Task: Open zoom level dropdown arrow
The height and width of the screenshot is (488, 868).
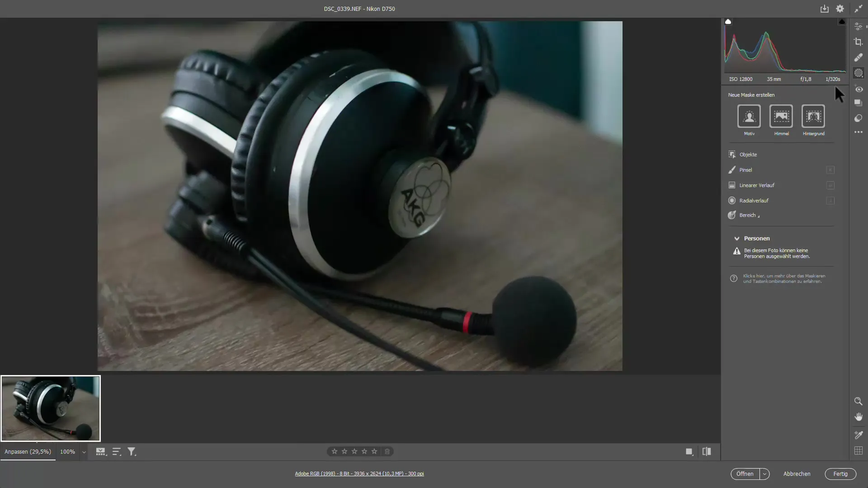Action: pyautogui.click(x=84, y=452)
